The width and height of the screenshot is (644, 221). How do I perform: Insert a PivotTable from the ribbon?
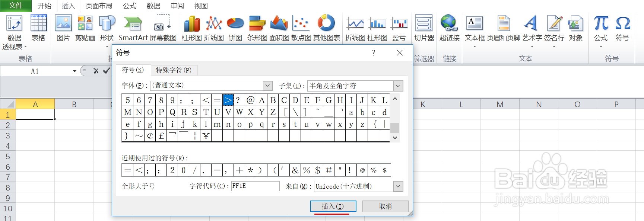coord(15,32)
